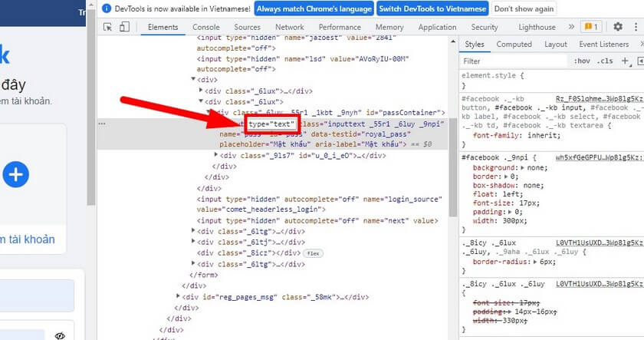Click the warnings issue counter badge

(591, 27)
